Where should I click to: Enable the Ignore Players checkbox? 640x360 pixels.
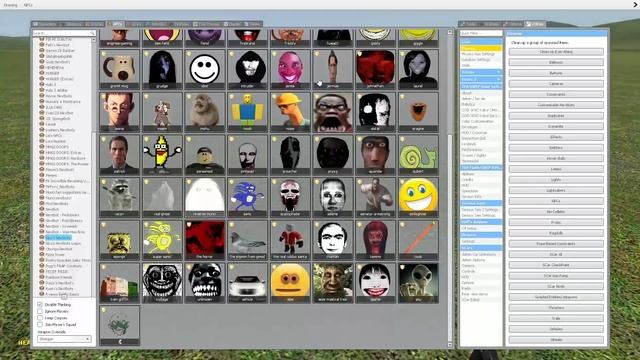tap(40, 311)
